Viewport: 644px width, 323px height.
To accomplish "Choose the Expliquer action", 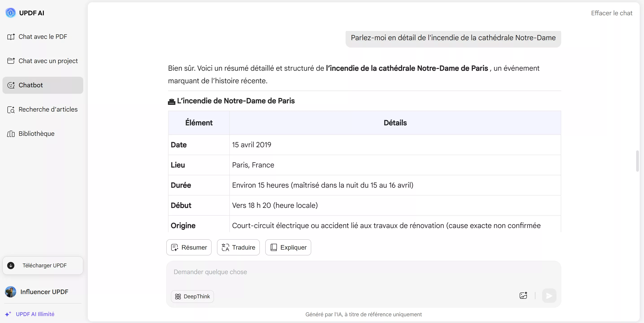I will tap(288, 247).
